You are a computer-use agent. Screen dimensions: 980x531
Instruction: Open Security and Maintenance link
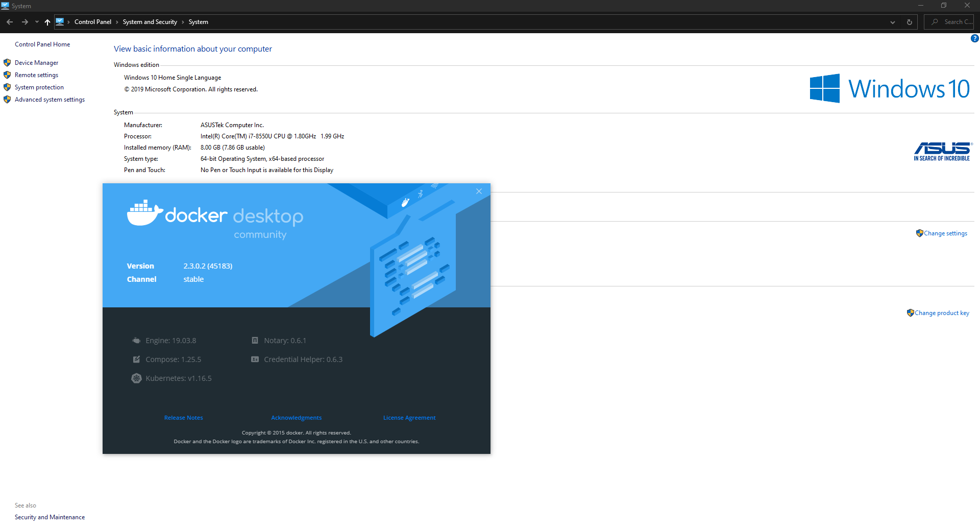click(50, 517)
